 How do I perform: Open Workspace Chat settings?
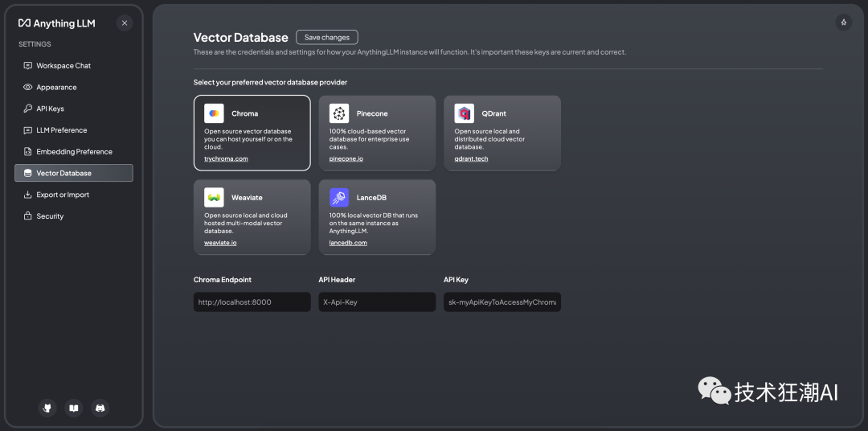point(63,66)
